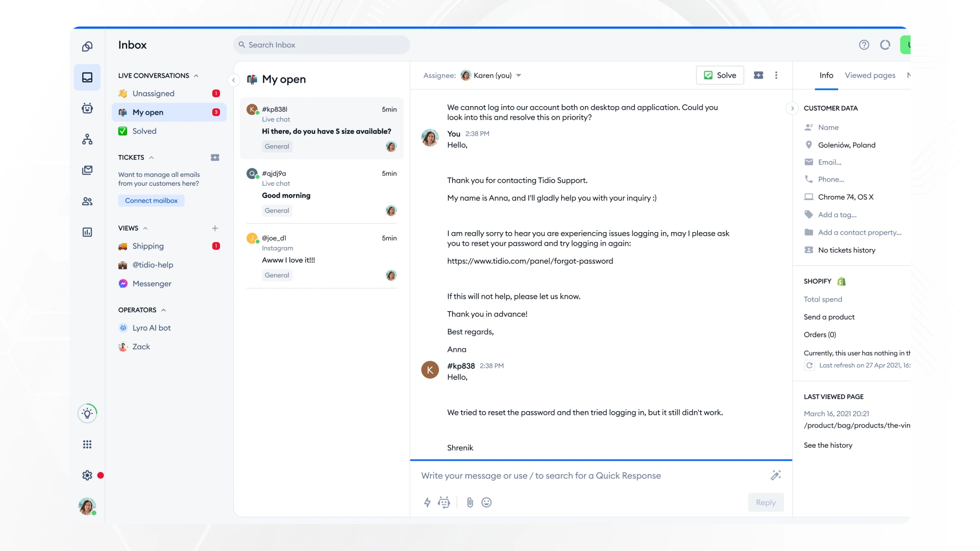Collapse the Live Conversations section
980x551 pixels.
coord(196,76)
